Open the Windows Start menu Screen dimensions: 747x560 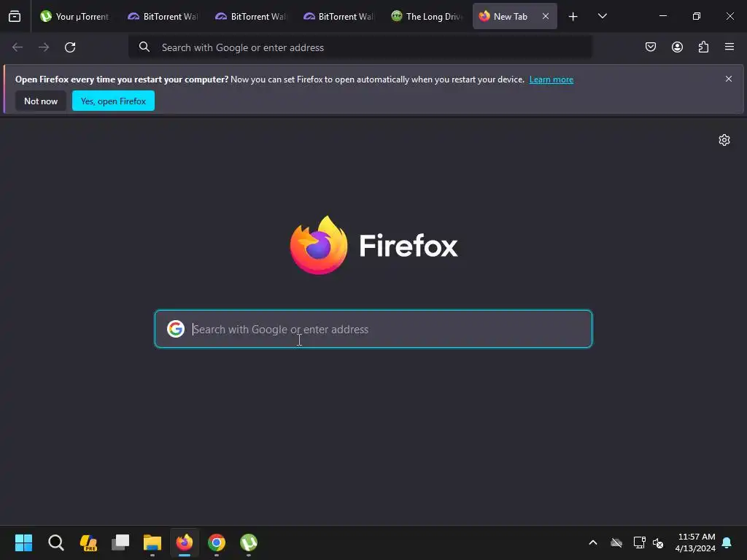[24, 542]
